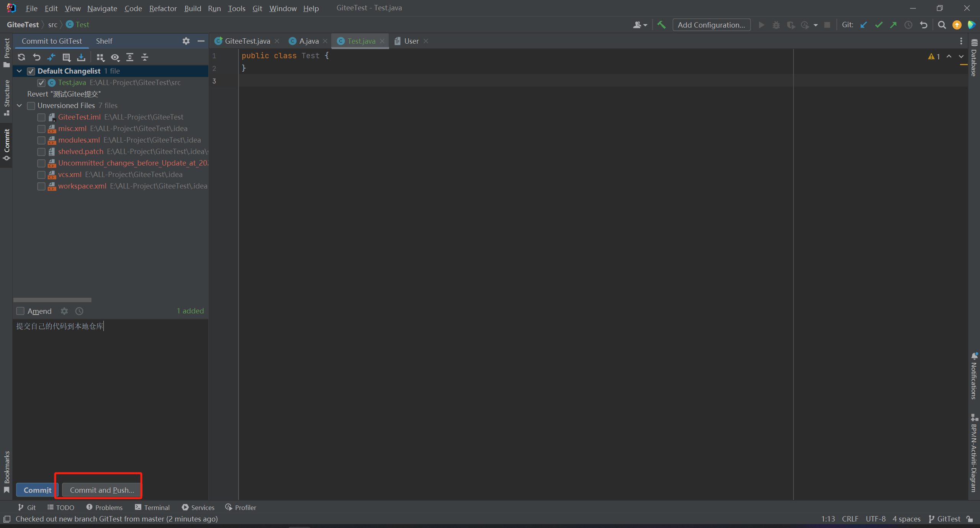Open the Git menu in menu bar
This screenshot has width=980, height=528.
click(257, 8)
